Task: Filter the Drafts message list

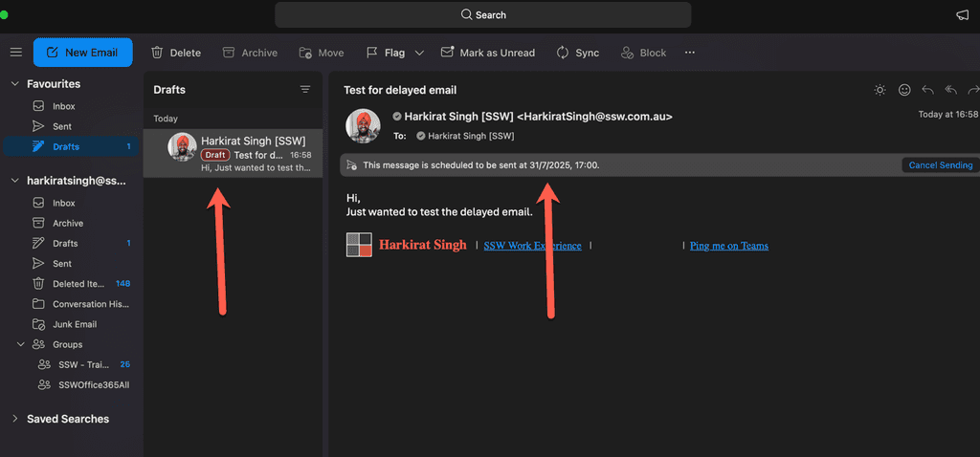Action: [x=305, y=89]
